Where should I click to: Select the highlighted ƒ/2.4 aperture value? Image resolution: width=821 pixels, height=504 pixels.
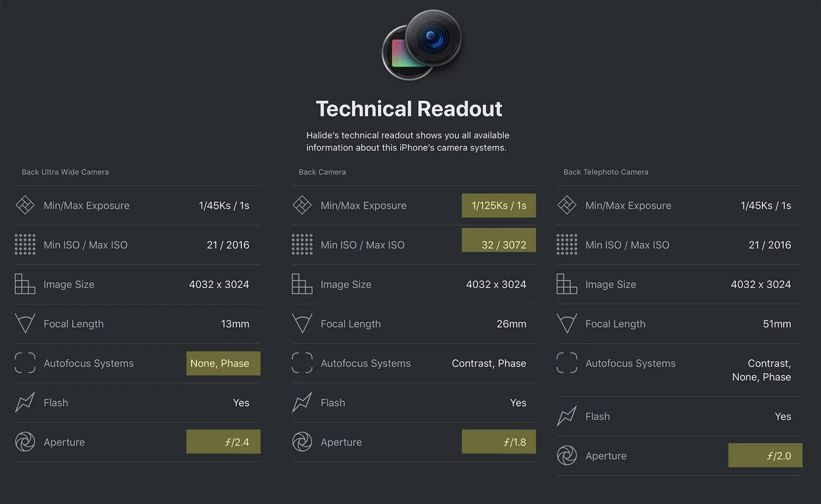(x=223, y=442)
